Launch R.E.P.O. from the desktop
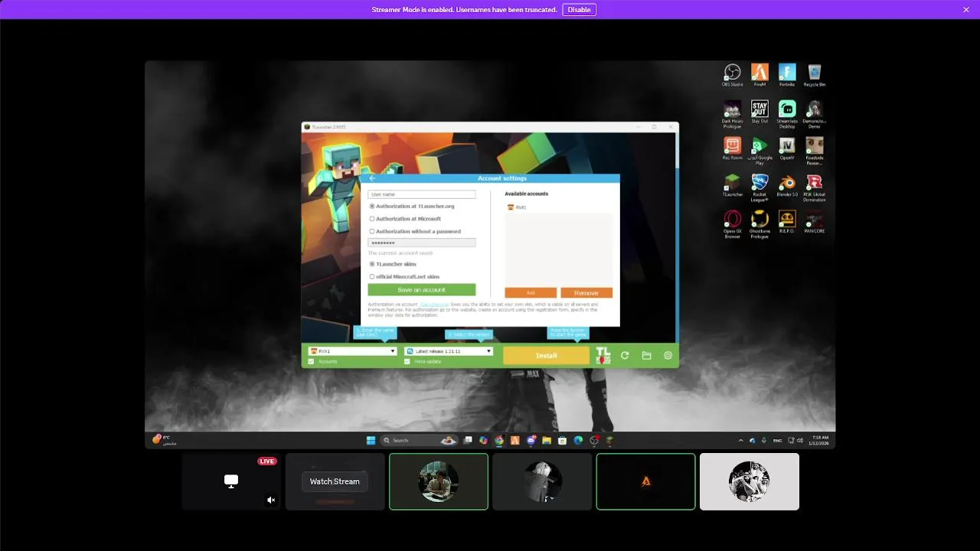Viewport: 980px width, 551px height. coord(787,223)
